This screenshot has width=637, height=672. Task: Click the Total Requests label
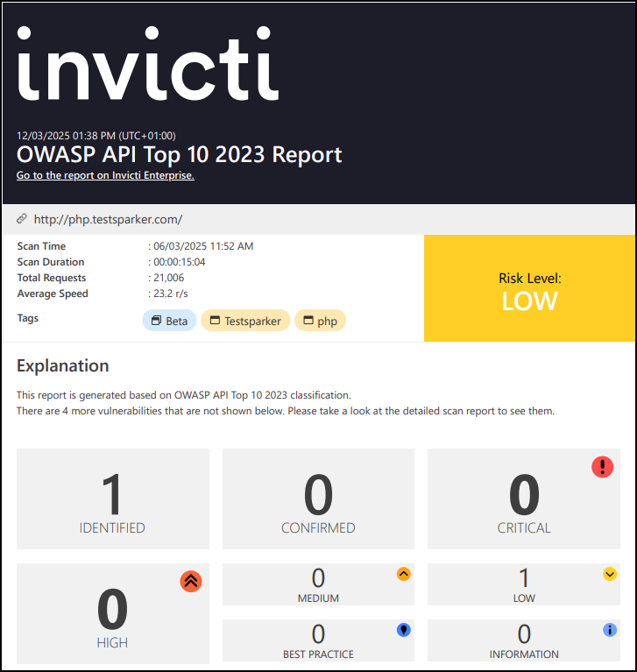tap(52, 278)
